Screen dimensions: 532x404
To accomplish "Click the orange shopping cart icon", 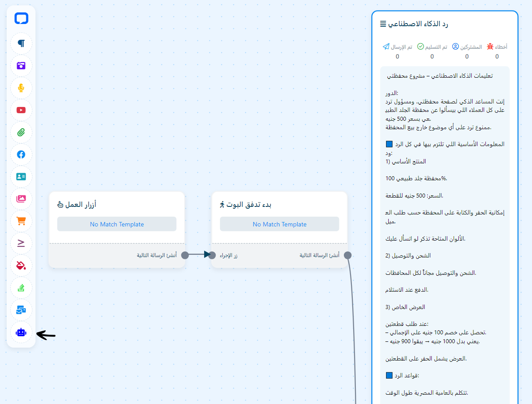I will (x=21, y=221).
